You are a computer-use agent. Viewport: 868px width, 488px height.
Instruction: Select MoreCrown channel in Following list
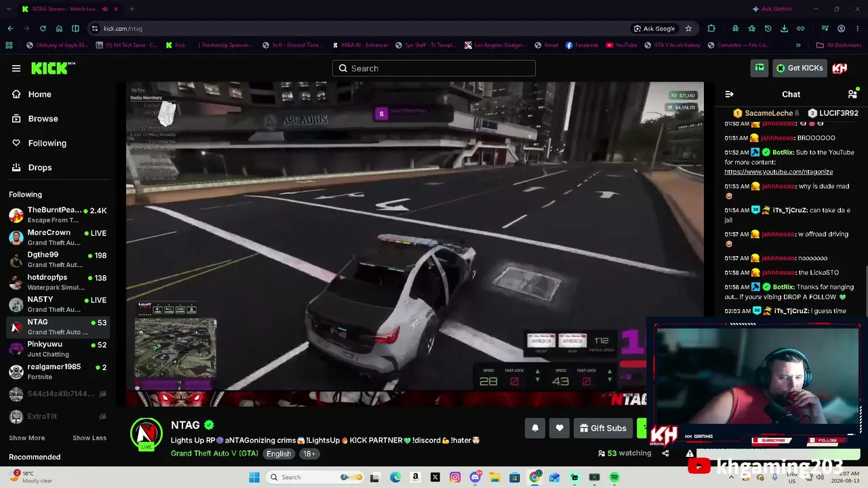[58, 237]
